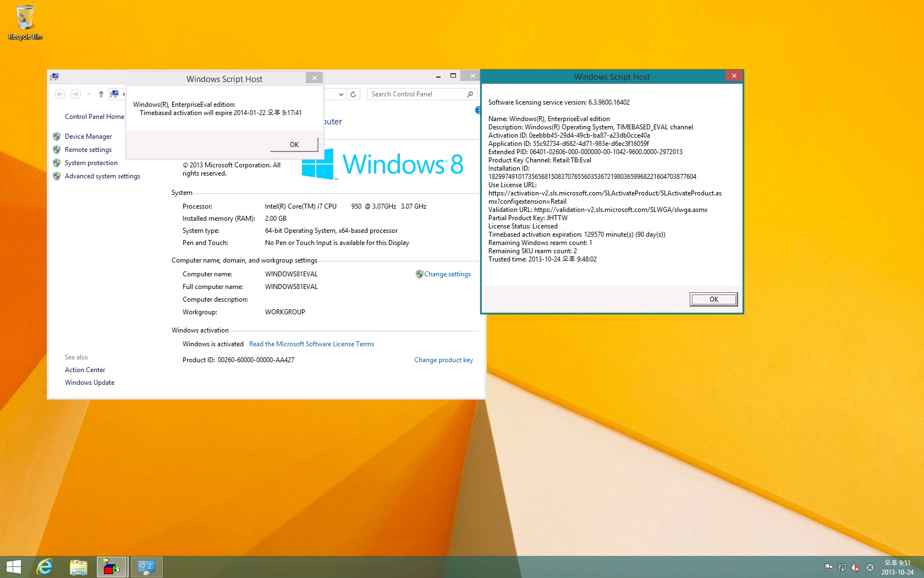This screenshot has height=578, width=924.
Task: Open the Control Panel Home link
Action: point(95,117)
